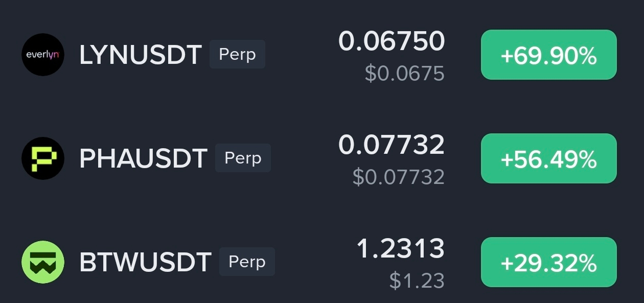Open the LYNUSDT pair name

click(x=141, y=55)
